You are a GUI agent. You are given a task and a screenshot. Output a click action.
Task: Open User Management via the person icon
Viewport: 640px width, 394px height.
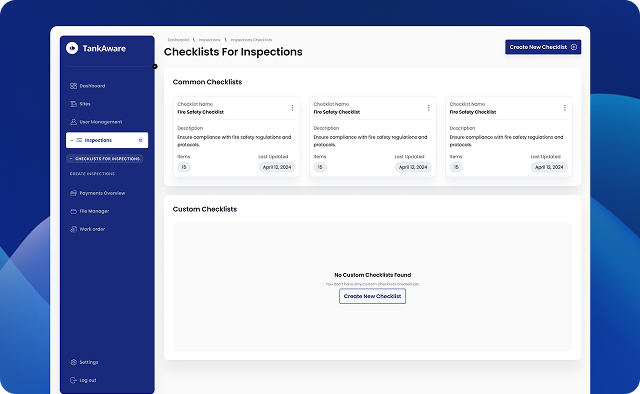pyautogui.click(x=73, y=122)
